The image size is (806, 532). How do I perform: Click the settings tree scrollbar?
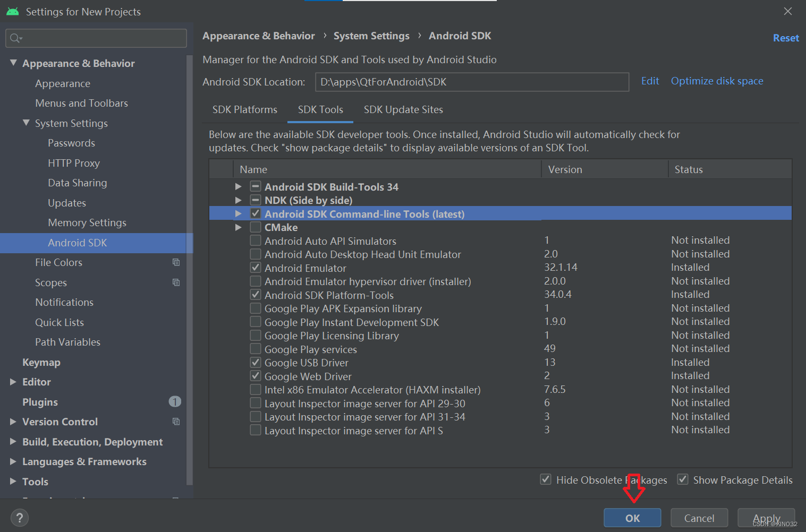point(189,270)
